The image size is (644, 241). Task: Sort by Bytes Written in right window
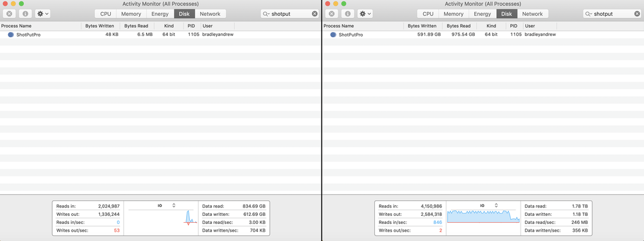[423, 26]
